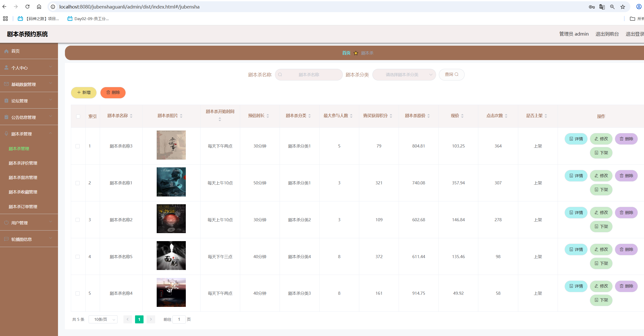This screenshot has width=644, height=336.
Task: Toggle the select-all checkbox in table header
Action: point(78,116)
